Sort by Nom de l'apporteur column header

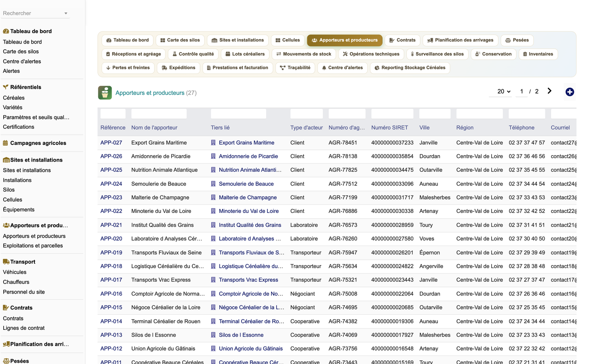pos(154,127)
